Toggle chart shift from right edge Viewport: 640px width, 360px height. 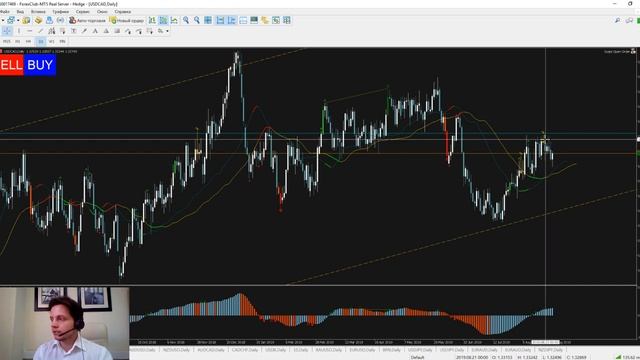click(x=231, y=20)
